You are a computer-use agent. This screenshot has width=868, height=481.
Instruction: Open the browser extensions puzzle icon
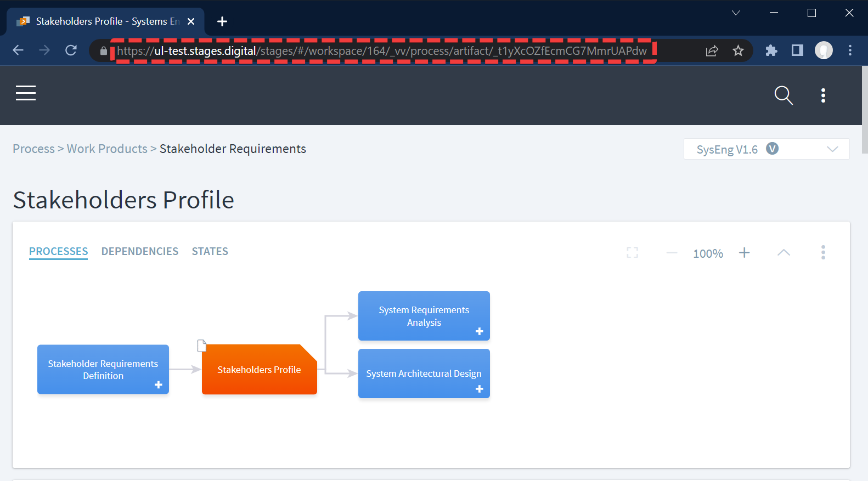coord(771,50)
